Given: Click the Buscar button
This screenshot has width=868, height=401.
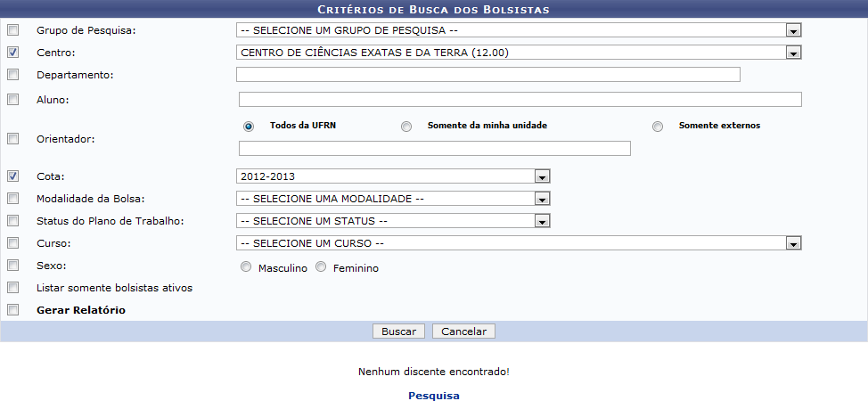Looking at the screenshot, I should pyautogui.click(x=398, y=331).
